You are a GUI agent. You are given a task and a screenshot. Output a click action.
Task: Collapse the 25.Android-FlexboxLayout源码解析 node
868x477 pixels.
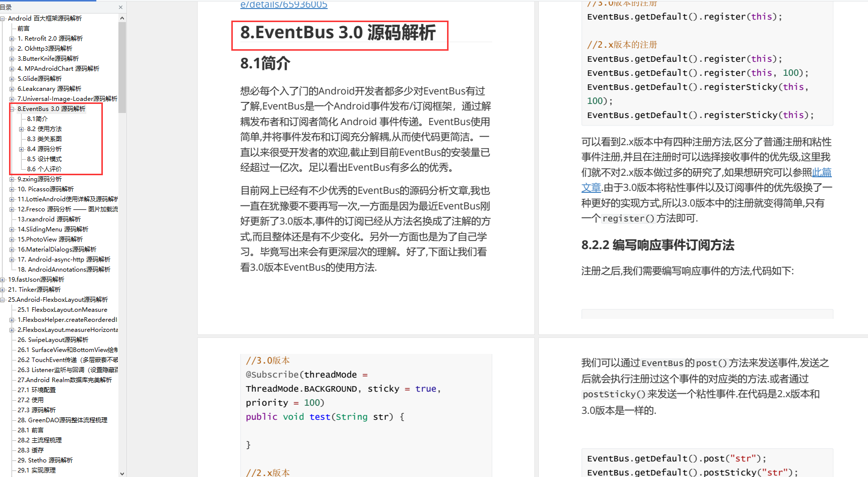[3, 300]
